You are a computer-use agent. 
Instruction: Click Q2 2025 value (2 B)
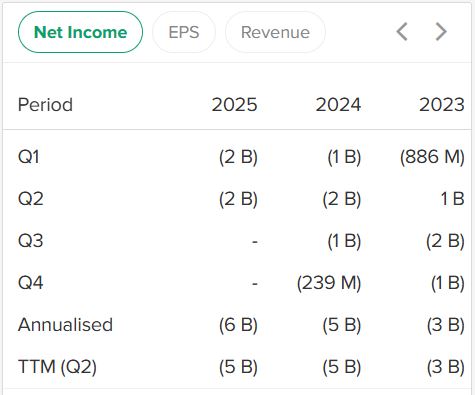coord(238,199)
